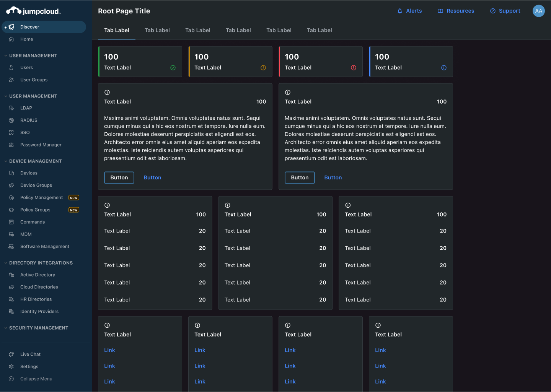This screenshot has height=392, width=551.
Task: Collapse the Device Management section
Action: 6,161
